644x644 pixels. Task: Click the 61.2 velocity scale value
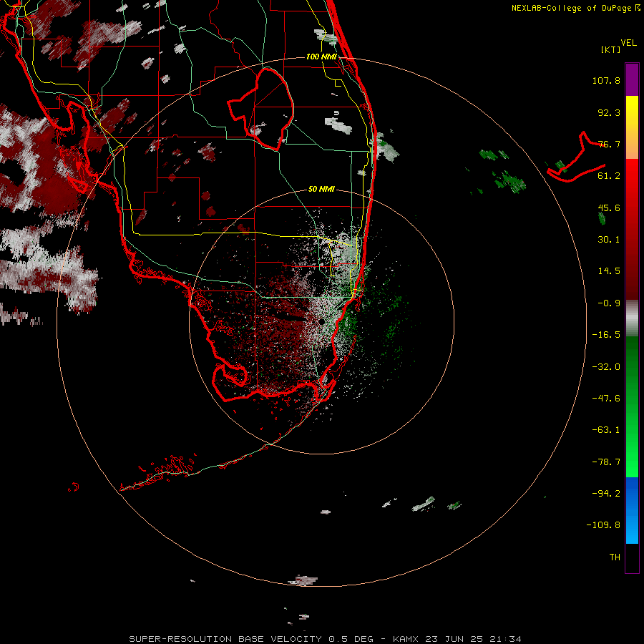click(x=609, y=176)
